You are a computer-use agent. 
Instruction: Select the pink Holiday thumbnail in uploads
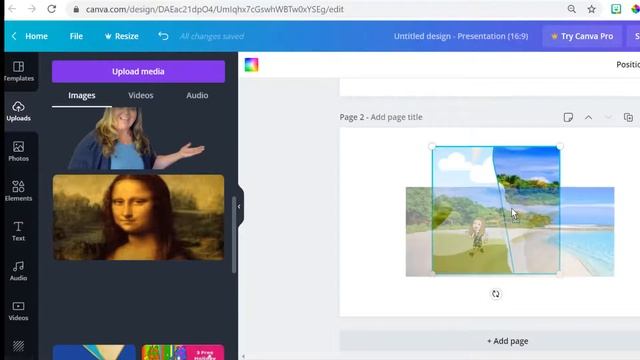[183, 353]
